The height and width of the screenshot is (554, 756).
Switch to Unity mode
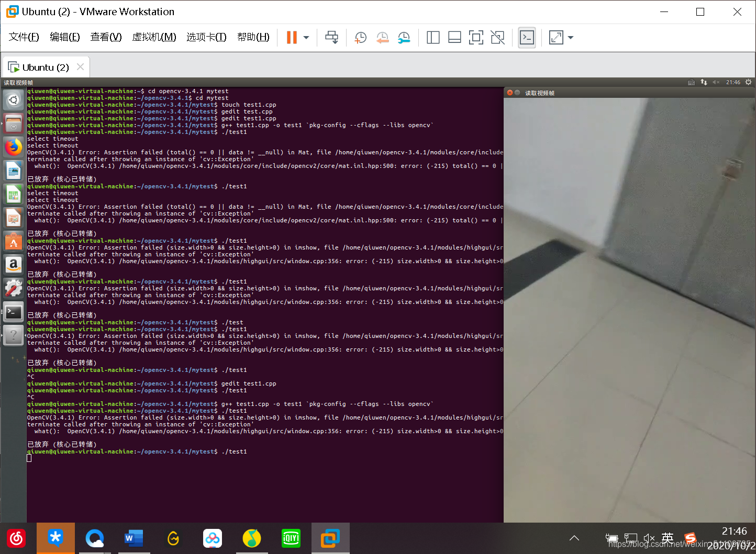click(x=497, y=37)
